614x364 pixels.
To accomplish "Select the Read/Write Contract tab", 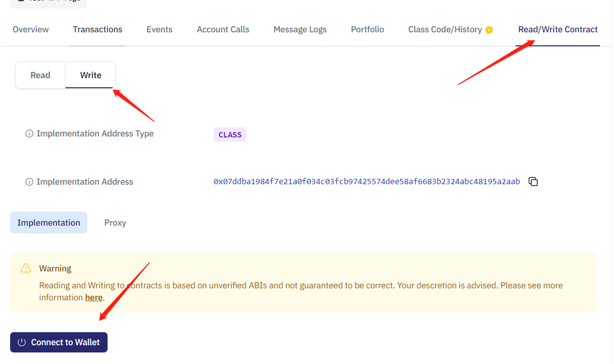I will coord(558,29).
